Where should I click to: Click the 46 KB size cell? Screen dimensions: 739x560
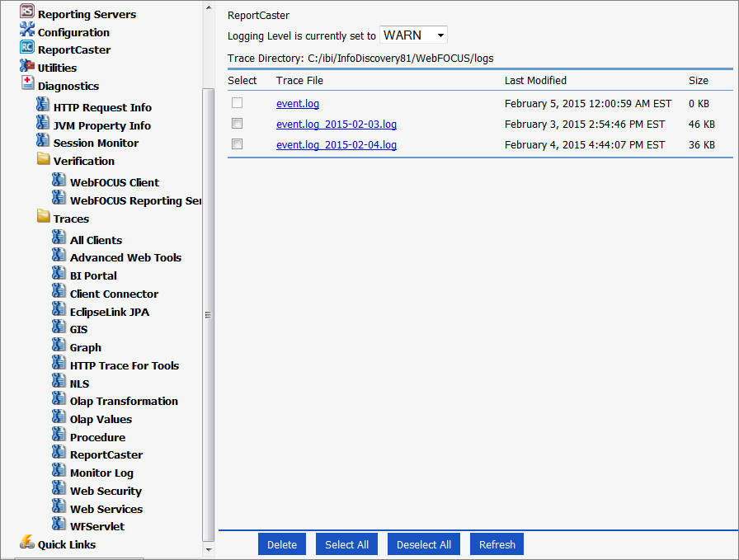tap(701, 125)
